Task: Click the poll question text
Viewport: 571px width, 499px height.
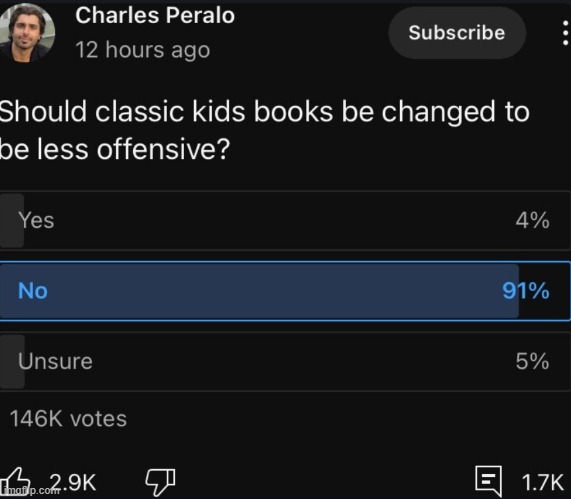Action: (264, 130)
